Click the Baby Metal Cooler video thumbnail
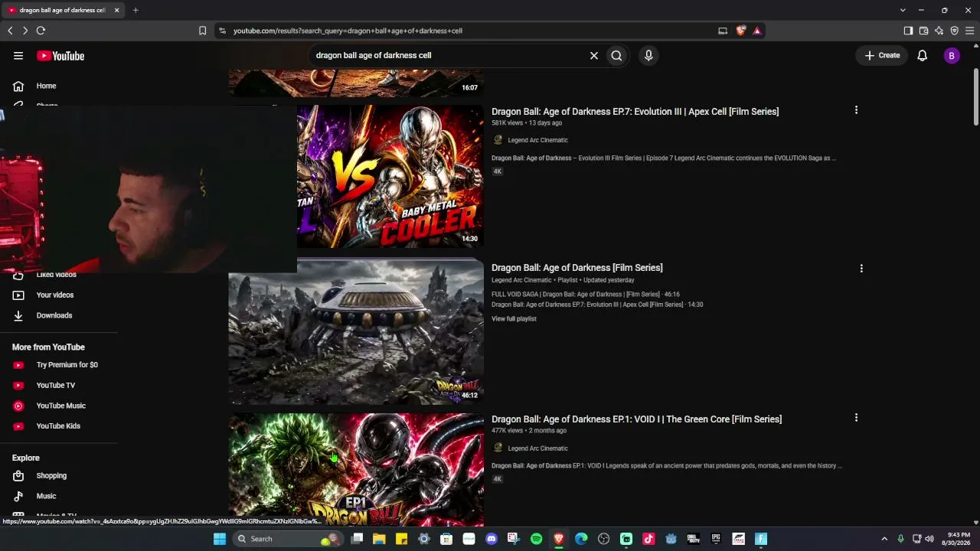The image size is (980, 551). tap(390, 177)
